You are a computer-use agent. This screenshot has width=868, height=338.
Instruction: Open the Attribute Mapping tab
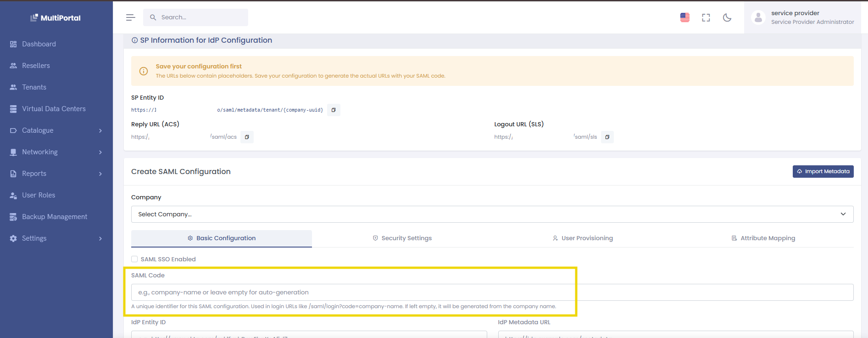[762, 238]
